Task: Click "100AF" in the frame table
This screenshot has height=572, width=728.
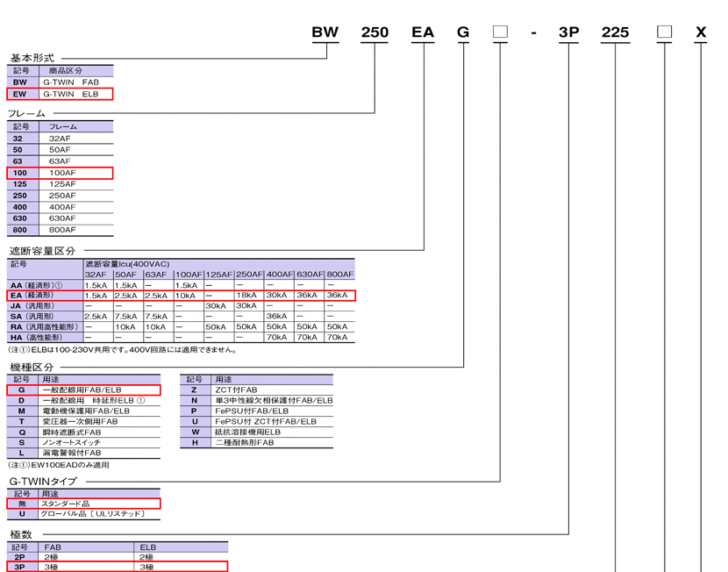Action: pos(62,173)
